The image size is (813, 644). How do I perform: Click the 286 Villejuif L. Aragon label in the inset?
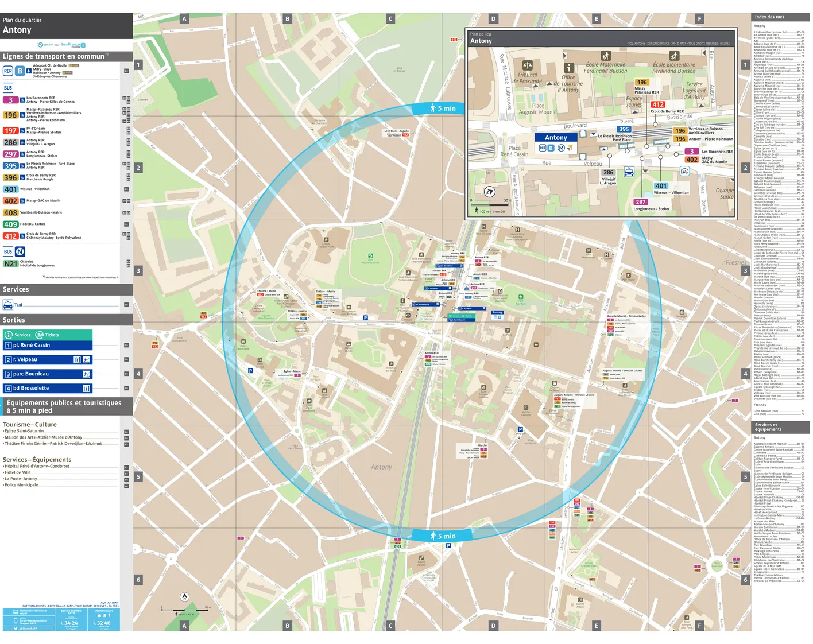(609, 177)
